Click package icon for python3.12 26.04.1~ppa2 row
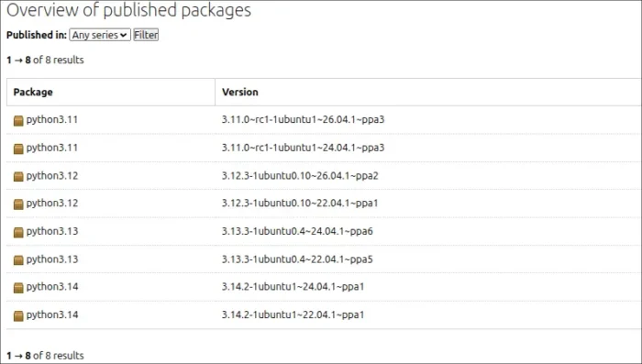Screen dimensions: 642x364 [18, 176]
